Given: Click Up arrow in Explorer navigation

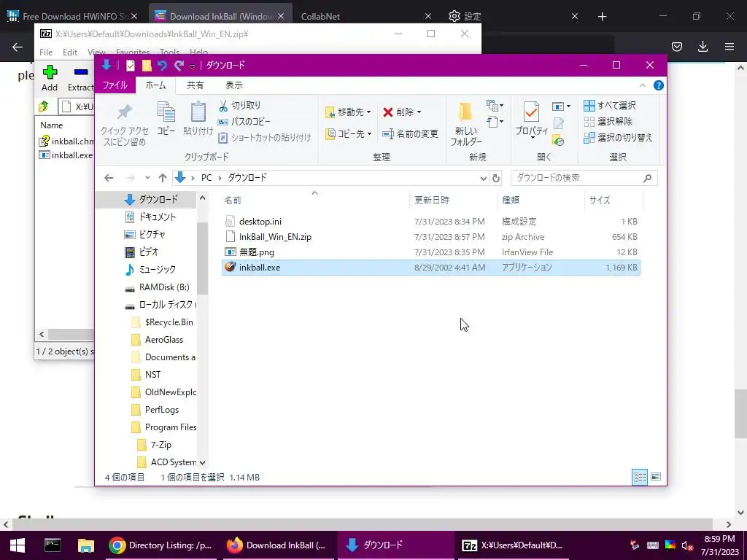Looking at the screenshot, I should coord(163,178).
